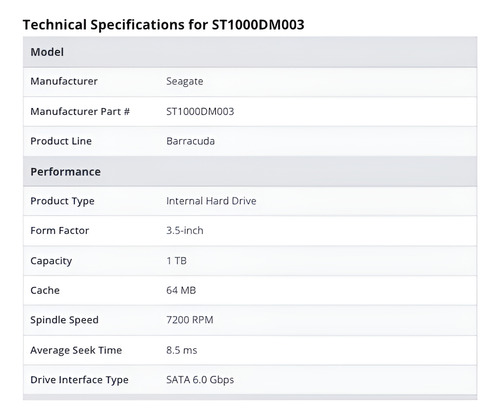Click the 'Capacity' label

pos(51,261)
